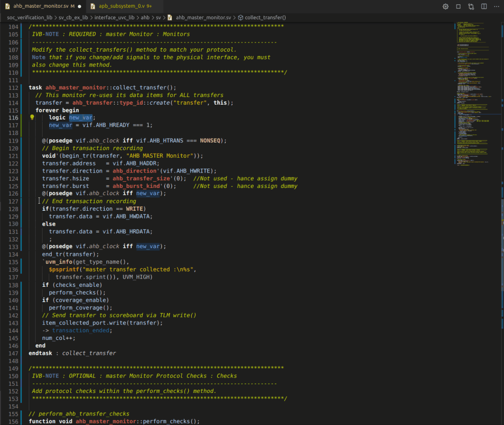The height and width of the screenshot is (425, 504).
Task: Open Settings via the gear icon
Action: click(x=445, y=6)
